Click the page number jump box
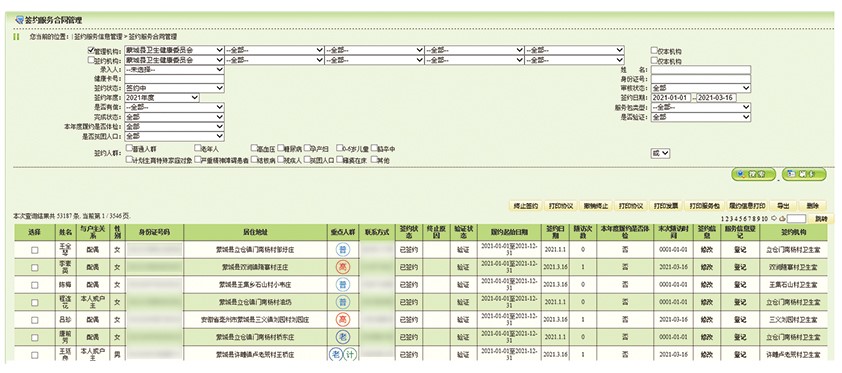Image resolution: width=842 pixels, height=373 pixels. click(x=796, y=219)
